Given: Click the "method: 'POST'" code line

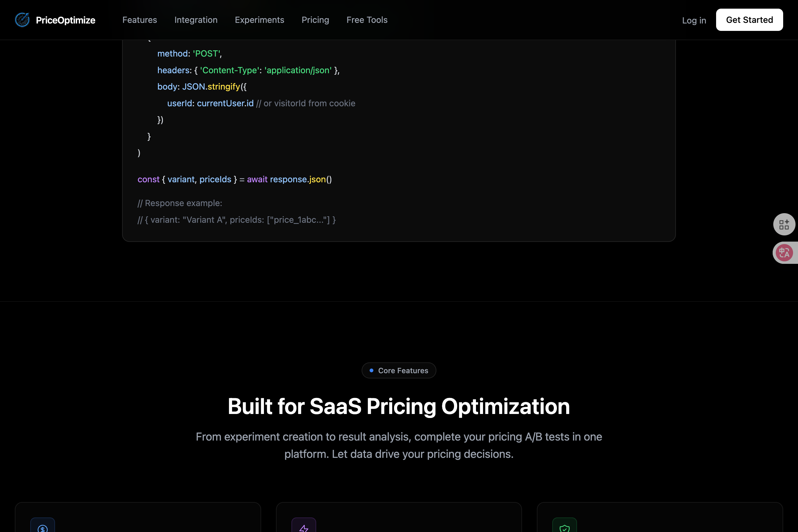Looking at the screenshot, I should coord(189,54).
